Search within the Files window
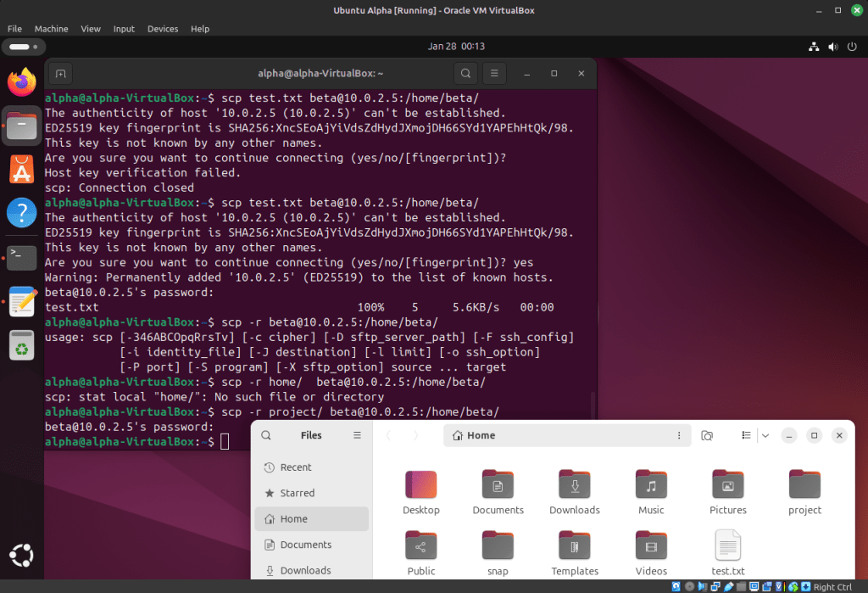868x593 pixels. (266, 435)
